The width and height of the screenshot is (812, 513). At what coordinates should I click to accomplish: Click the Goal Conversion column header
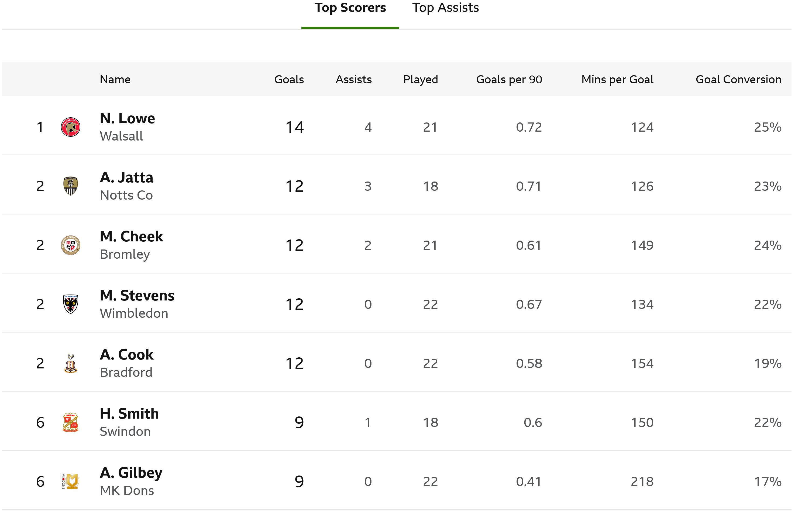(x=738, y=80)
